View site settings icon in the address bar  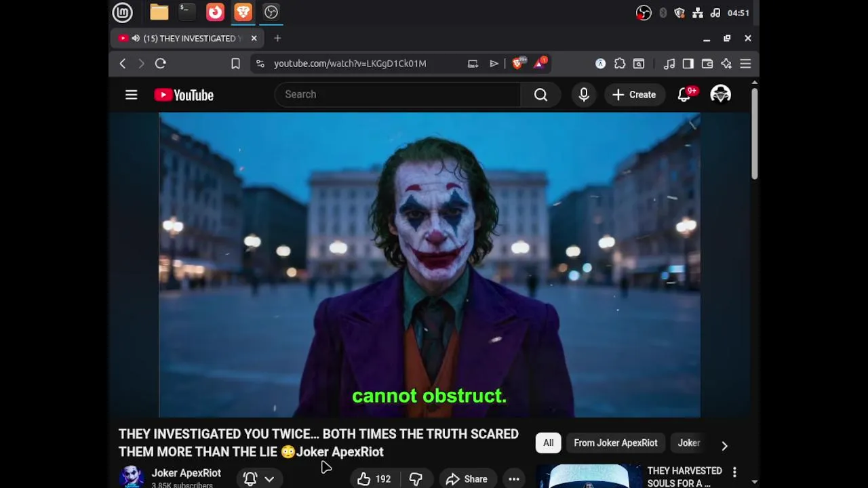pos(260,64)
